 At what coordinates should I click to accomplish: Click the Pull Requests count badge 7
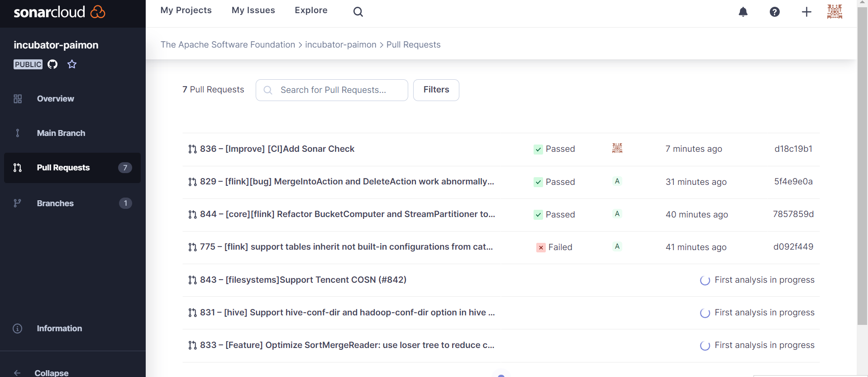pyautogui.click(x=125, y=168)
